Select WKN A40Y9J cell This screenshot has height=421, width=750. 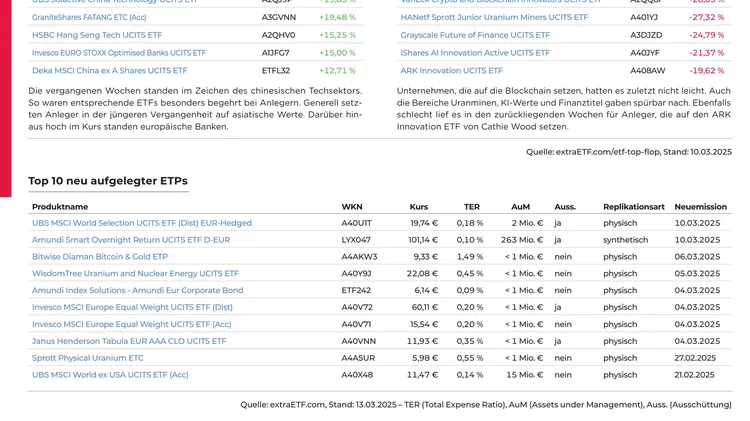click(x=356, y=273)
